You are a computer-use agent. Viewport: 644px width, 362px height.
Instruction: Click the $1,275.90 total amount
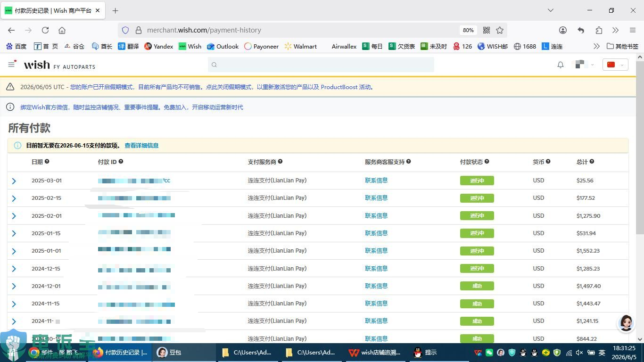588,215
